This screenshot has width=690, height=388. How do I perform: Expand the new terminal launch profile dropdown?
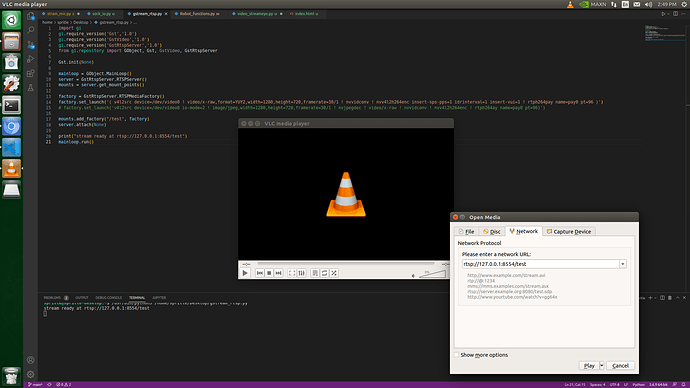[x=655, y=298]
